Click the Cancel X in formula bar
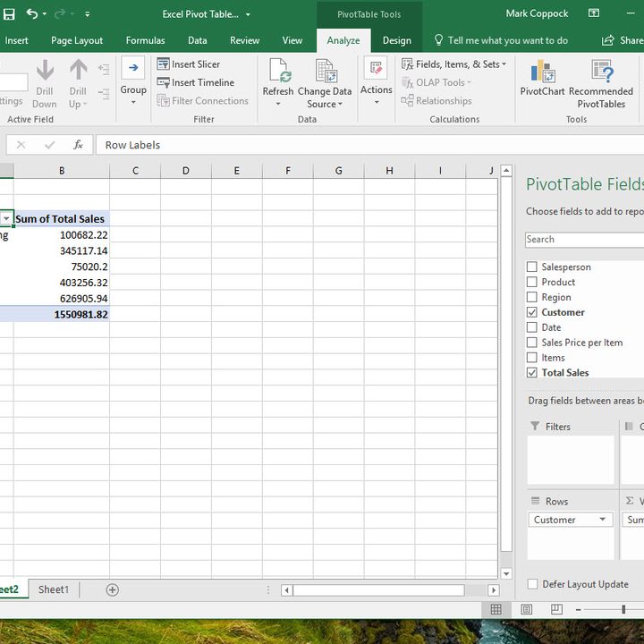Viewport: 644px width, 644px height. point(21,145)
